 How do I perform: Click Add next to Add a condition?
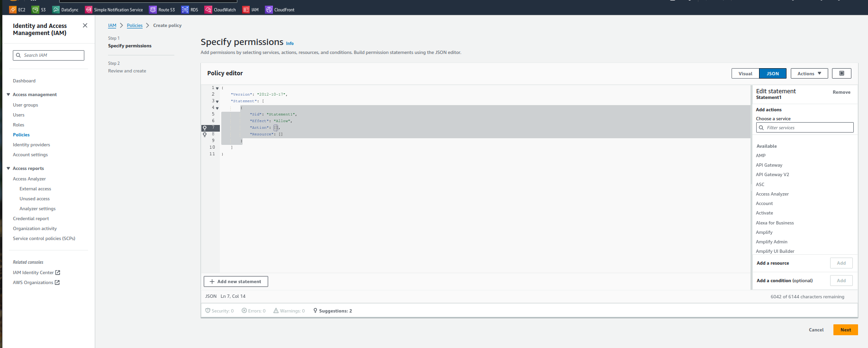point(841,281)
